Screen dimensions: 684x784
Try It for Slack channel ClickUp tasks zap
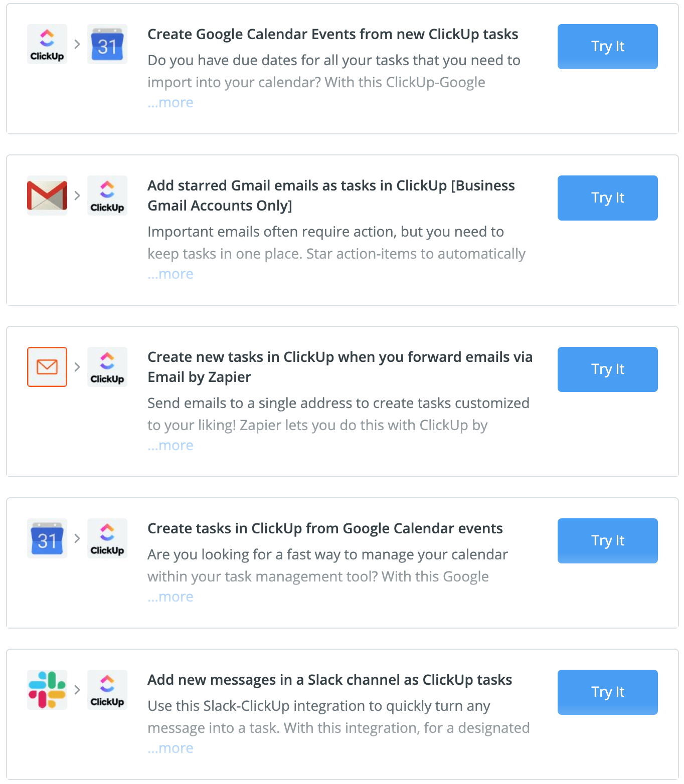(x=608, y=692)
